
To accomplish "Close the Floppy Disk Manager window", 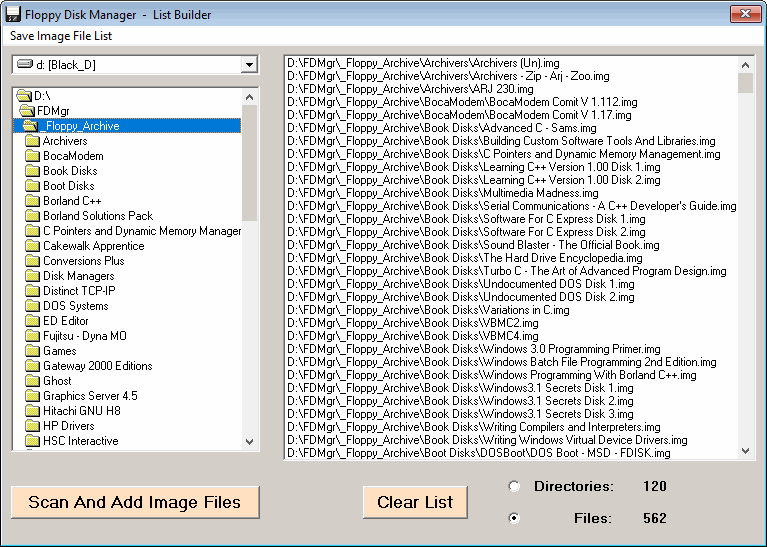I will tap(745, 14).
